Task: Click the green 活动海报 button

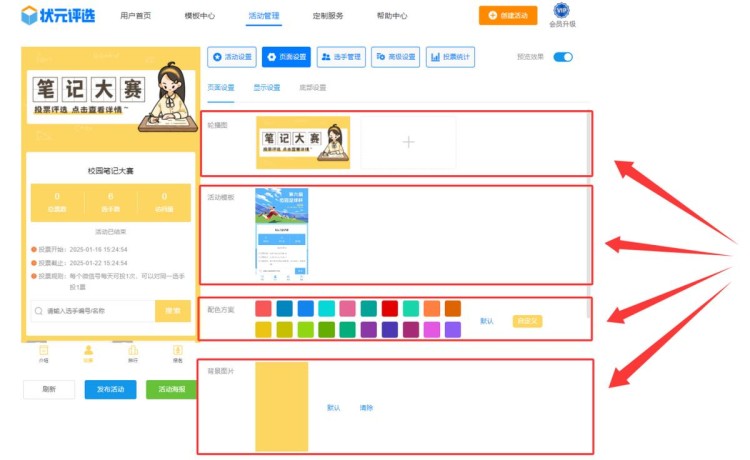Action: tap(171, 390)
